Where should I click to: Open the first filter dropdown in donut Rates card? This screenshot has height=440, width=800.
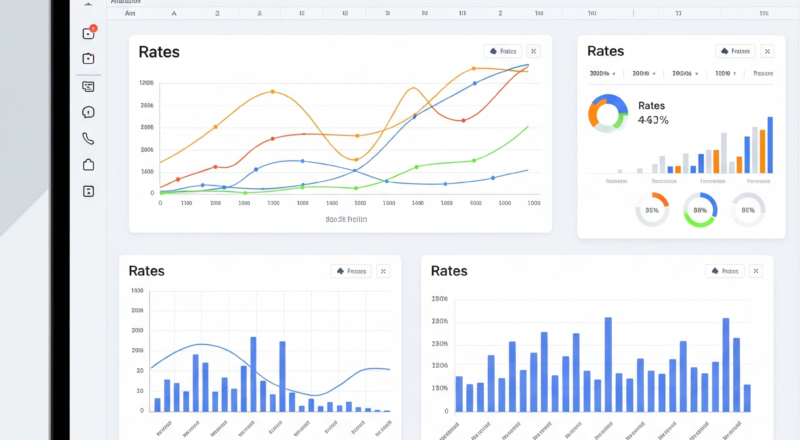[603, 74]
